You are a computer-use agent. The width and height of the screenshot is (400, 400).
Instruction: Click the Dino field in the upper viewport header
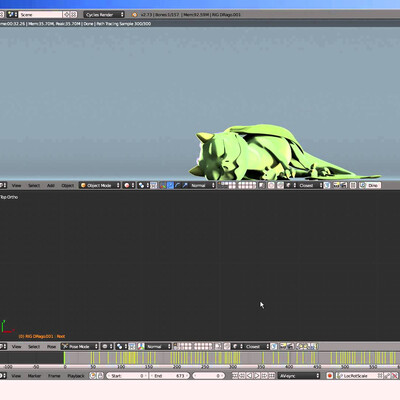(373, 185)
